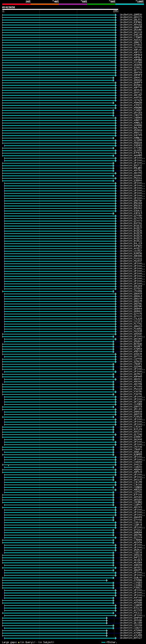Click alignment bar of UniRef100_Q93XQ6
Viewport: 146px width, 644px height.
(55, 620)
